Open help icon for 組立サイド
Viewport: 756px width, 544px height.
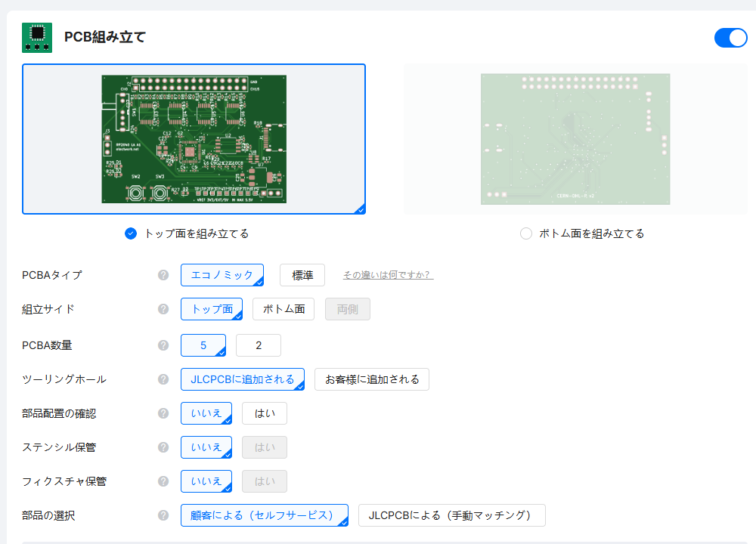(163, 309)
